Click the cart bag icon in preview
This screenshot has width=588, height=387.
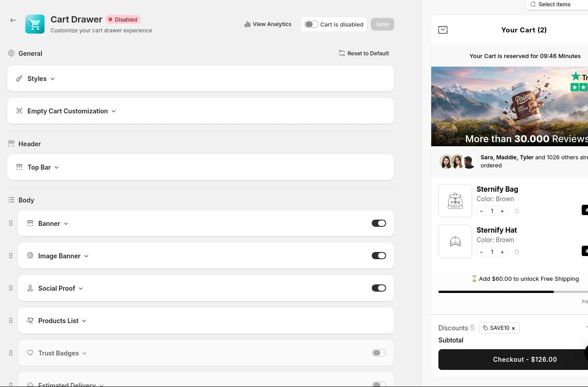coord(443,30)
